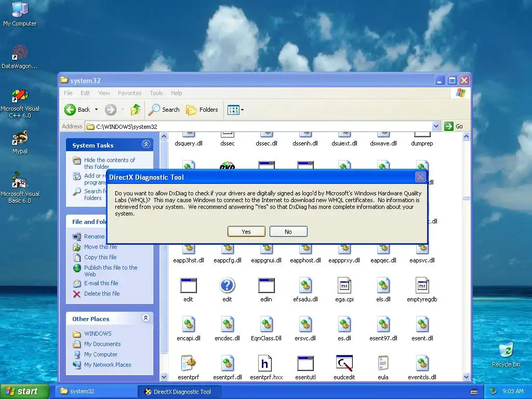Open the Tools menu

coord(156,93)
